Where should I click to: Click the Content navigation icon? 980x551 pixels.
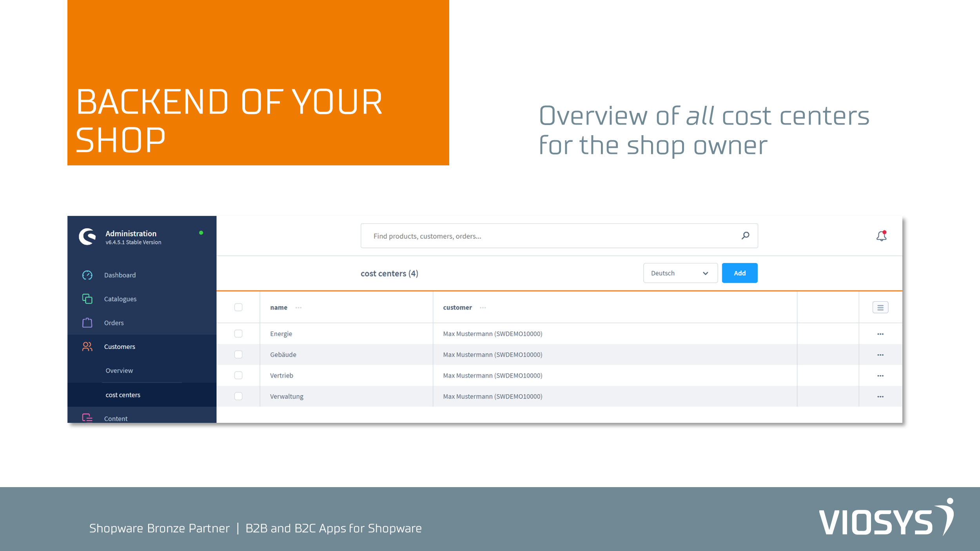click(87, 417)
